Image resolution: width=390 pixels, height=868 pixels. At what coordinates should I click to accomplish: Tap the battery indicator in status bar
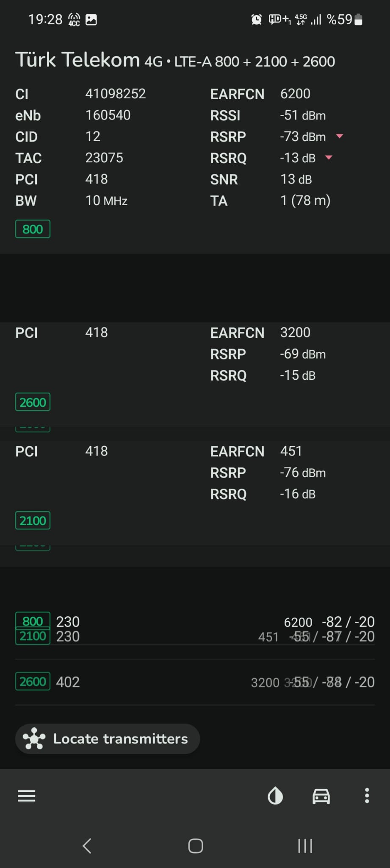click(358, 19)
